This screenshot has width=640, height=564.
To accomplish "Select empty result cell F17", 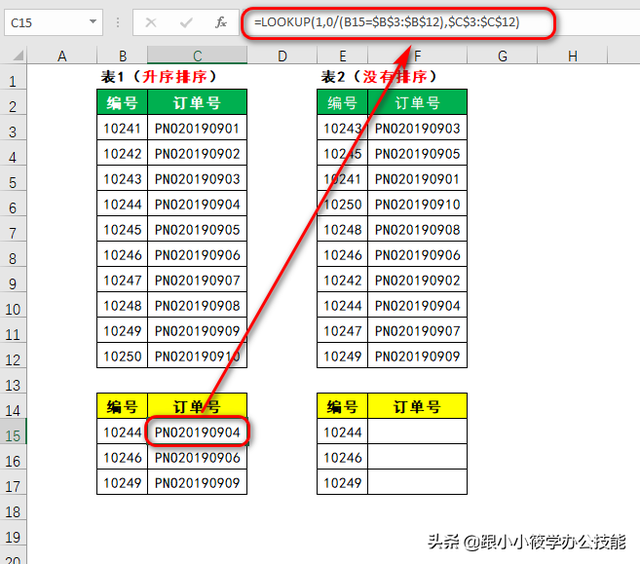I will tap(417, 482).
